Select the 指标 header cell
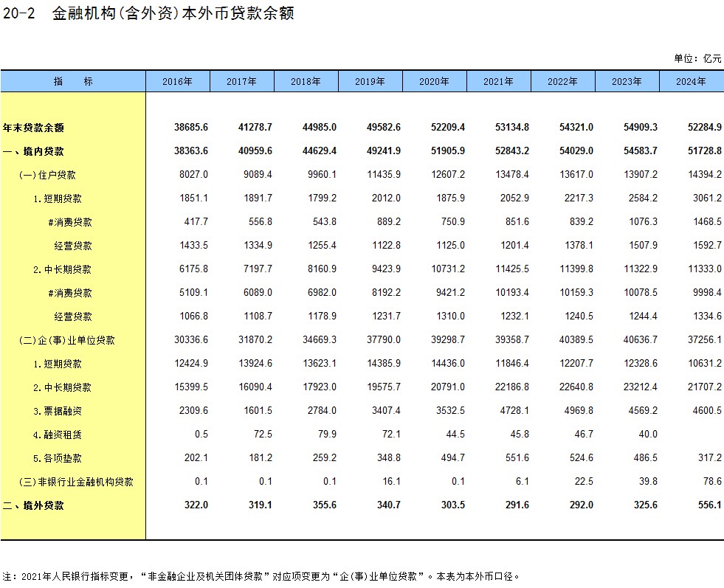This screenshot has width=724, height=588. (x=73, y=82)
